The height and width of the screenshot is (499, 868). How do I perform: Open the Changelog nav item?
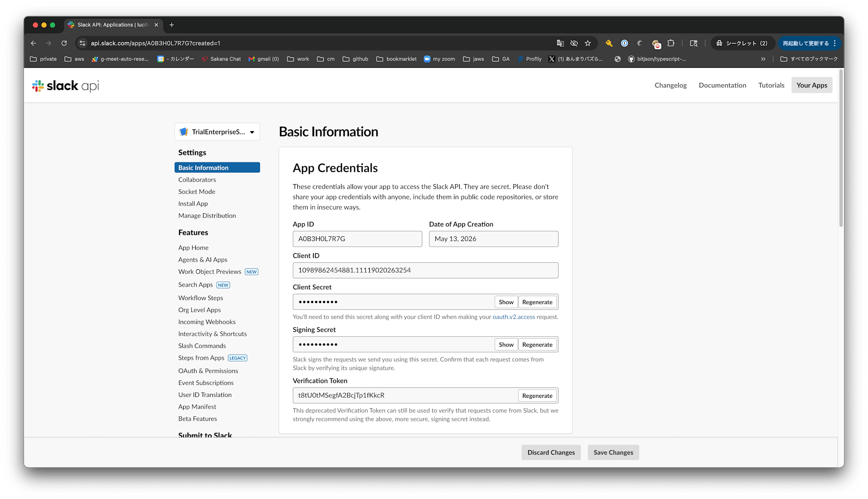tap(671, 86)
